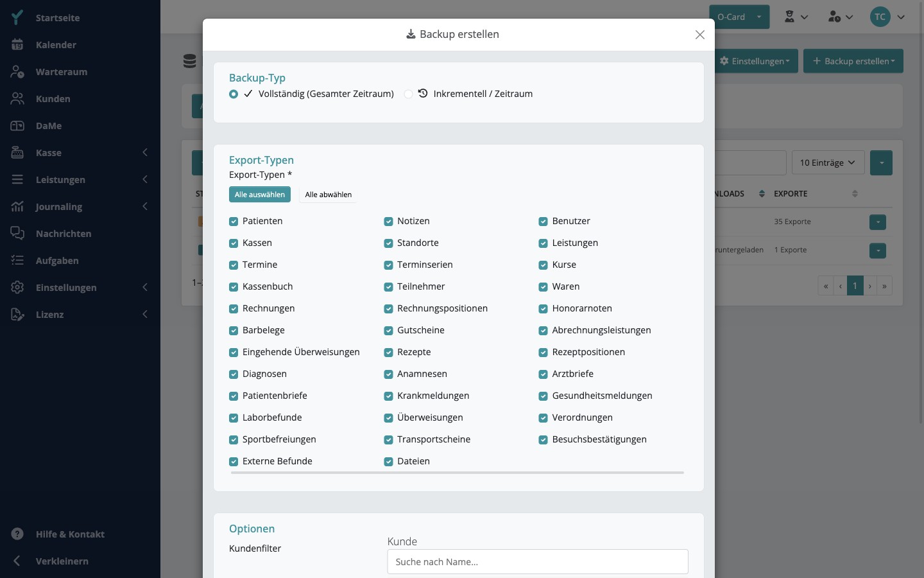This screenshot has width=924, height=578.
Task: Open the Backup erstellen dropdown button
Action: (x=853, y=61)
